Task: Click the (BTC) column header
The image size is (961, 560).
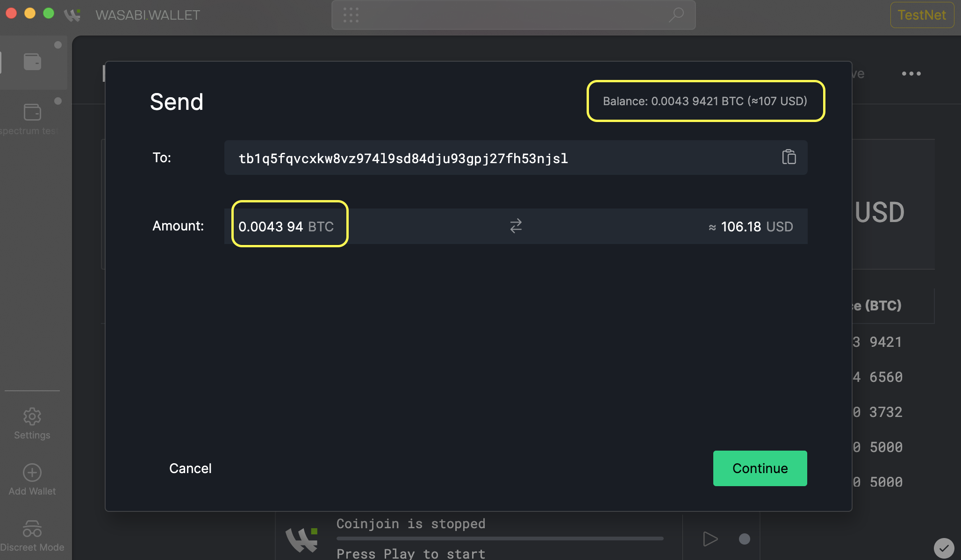Action: [x=883, y=305]
